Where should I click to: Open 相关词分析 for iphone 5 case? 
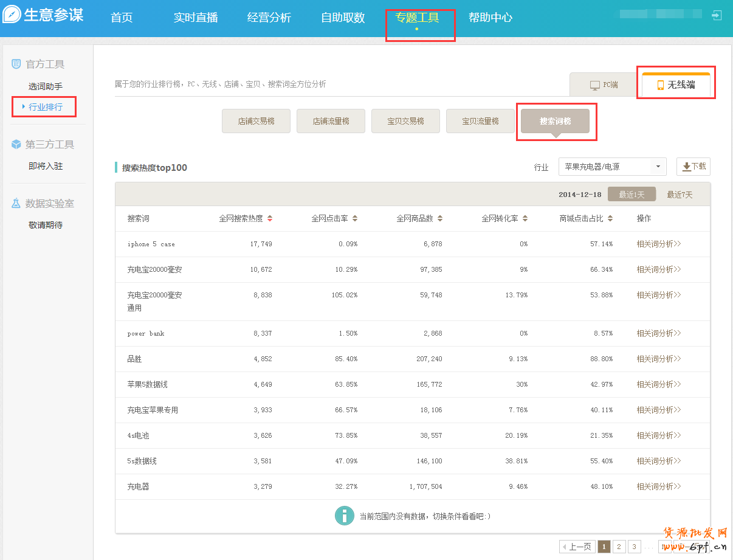click(658, 244)
